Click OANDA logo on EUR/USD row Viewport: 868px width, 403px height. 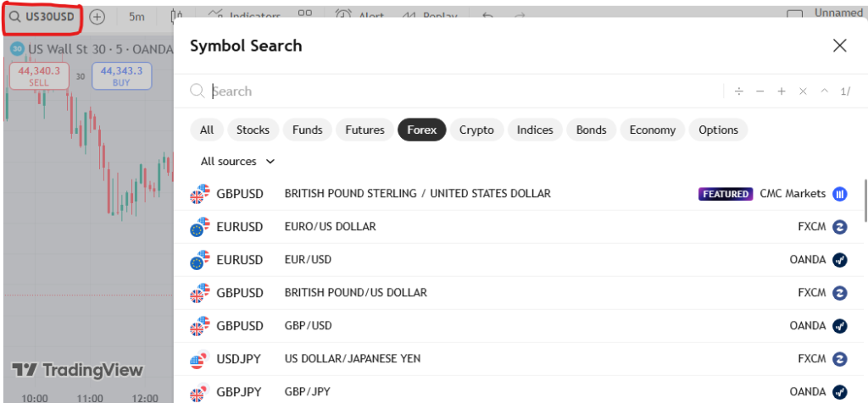pyautogui.click(x=840, y=260)
